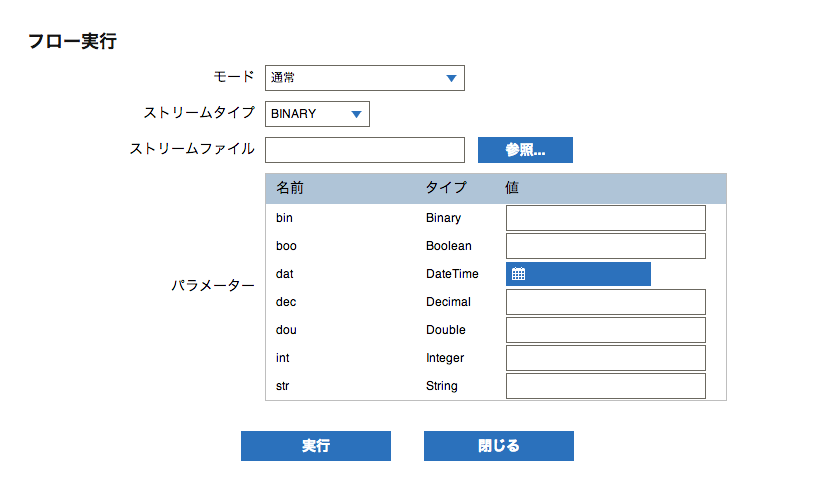The image size is (814, 489).
Task: Focus the dou Double value field
Action: tap(606, 330)
